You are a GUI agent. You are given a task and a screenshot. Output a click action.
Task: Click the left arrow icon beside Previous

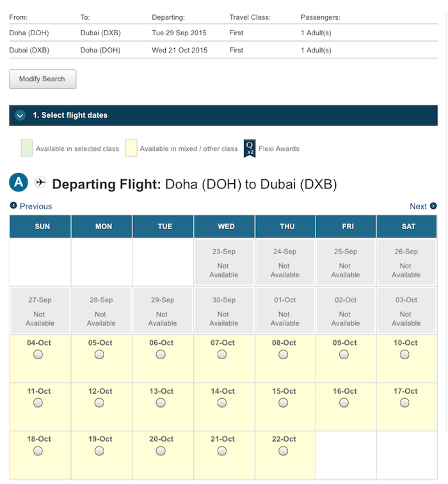(x=13, y=206)
